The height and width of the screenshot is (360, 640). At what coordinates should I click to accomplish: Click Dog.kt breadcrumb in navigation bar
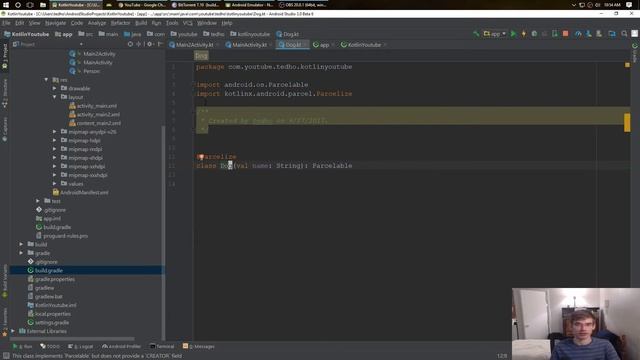287,34
